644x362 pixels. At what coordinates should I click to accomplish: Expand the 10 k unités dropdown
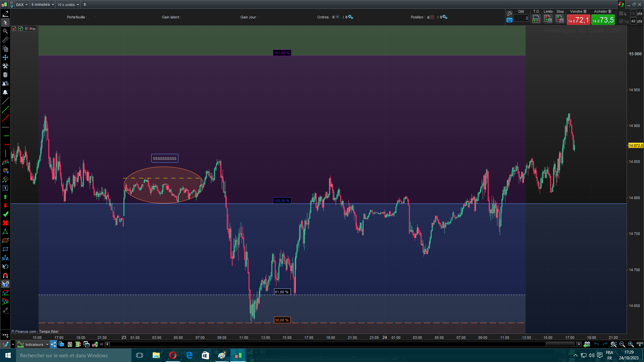pyautogui.click(x=68, y=5)
